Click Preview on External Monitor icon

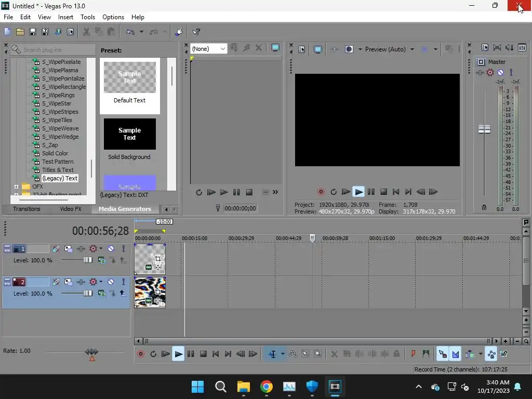tap(318, 49)
